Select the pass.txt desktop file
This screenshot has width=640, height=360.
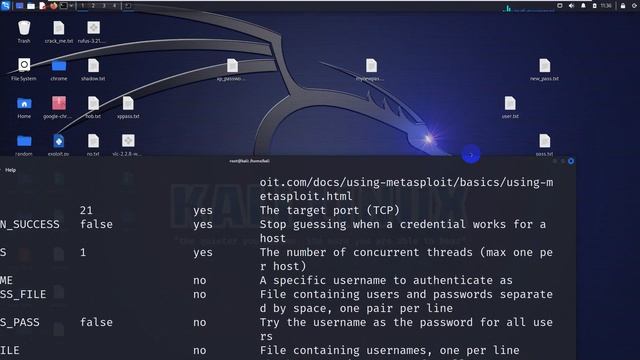(544, 145)
